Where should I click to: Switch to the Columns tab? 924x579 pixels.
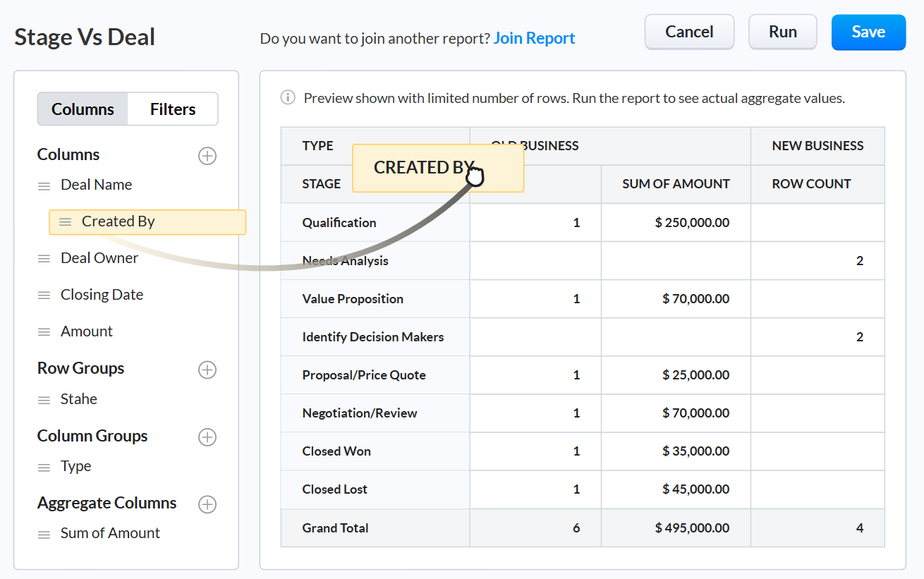pyautogui.click(x=83, y=109)
